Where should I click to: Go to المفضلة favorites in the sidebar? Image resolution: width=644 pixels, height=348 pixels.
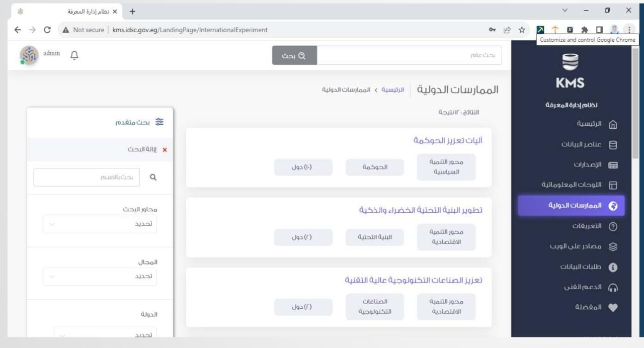coord(589,307)
